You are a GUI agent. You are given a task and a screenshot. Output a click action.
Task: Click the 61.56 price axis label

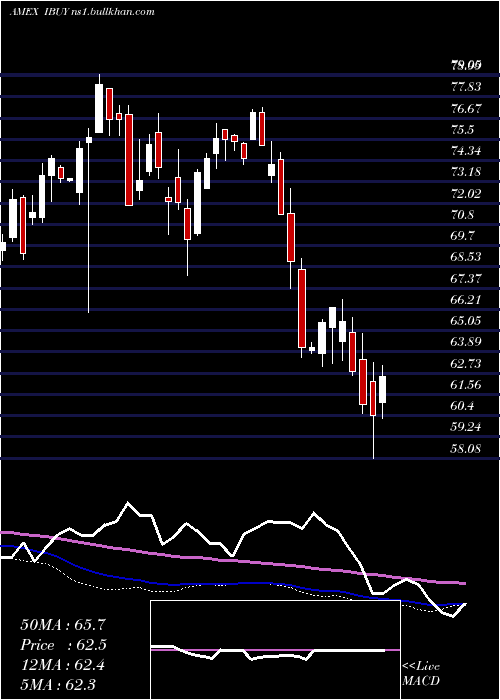coord(466,384)
